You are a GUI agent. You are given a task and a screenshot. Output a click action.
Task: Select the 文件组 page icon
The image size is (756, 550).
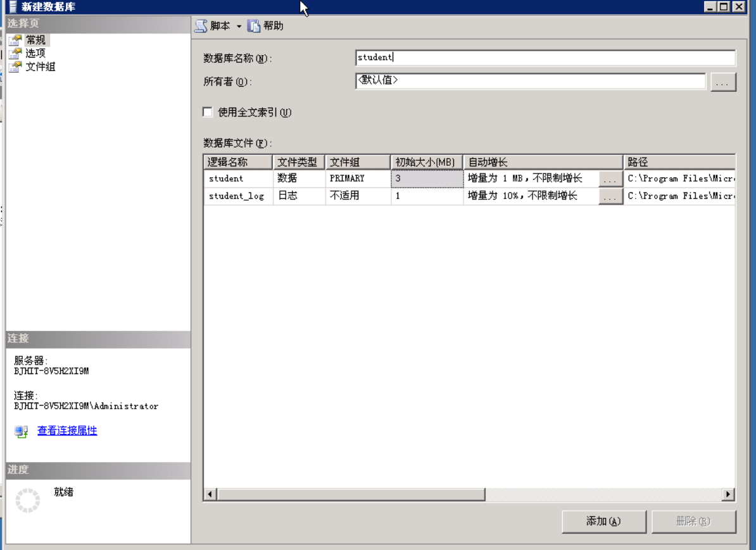click(16, 66)
